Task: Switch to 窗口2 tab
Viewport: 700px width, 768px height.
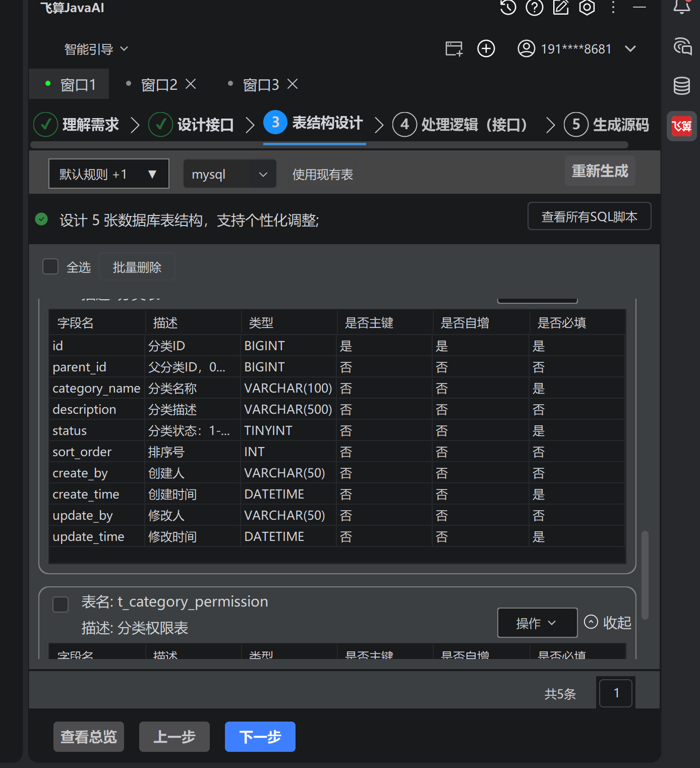Action: click(x=159, y=85)
